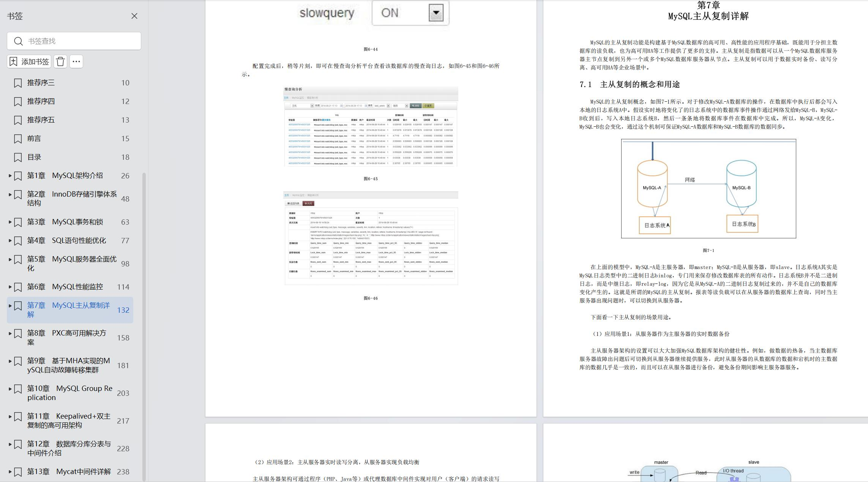868x482 pixels.
Task: Expand the 第7章 MySQL主从复制详解 bookmark
Action: click(10, 306)
